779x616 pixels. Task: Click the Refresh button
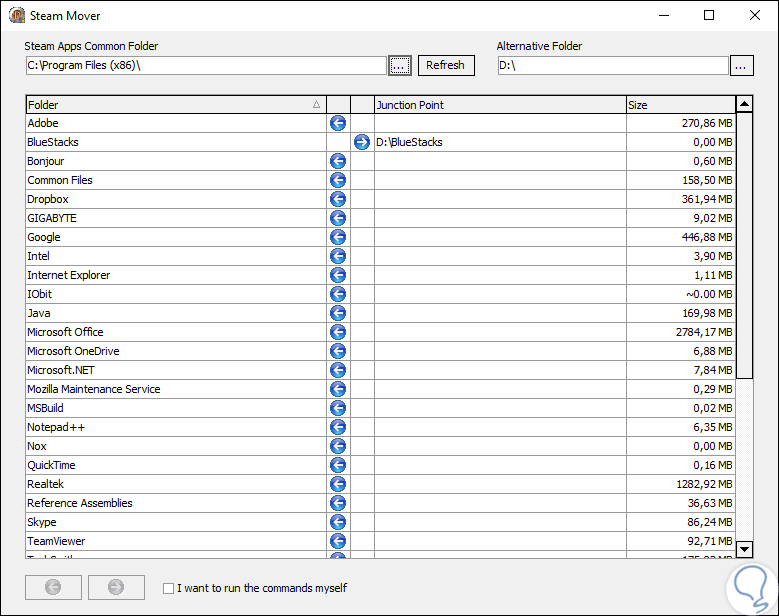coord(446,65)
